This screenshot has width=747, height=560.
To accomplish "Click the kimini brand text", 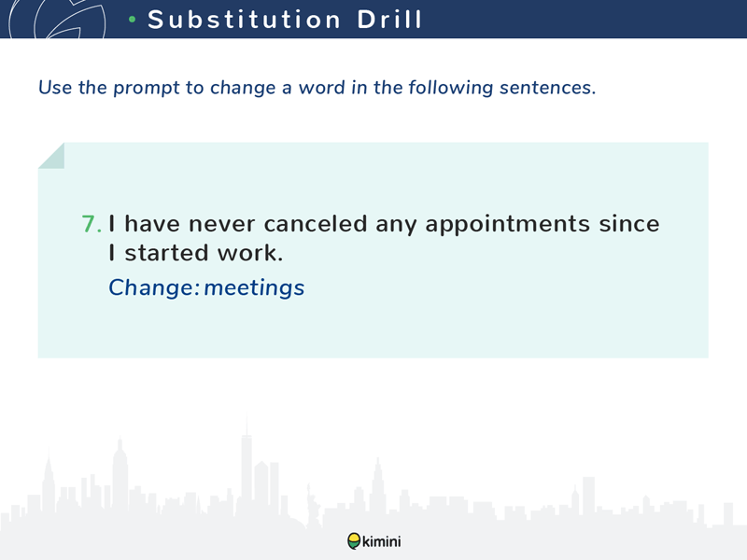I will (x=382, y=541).
